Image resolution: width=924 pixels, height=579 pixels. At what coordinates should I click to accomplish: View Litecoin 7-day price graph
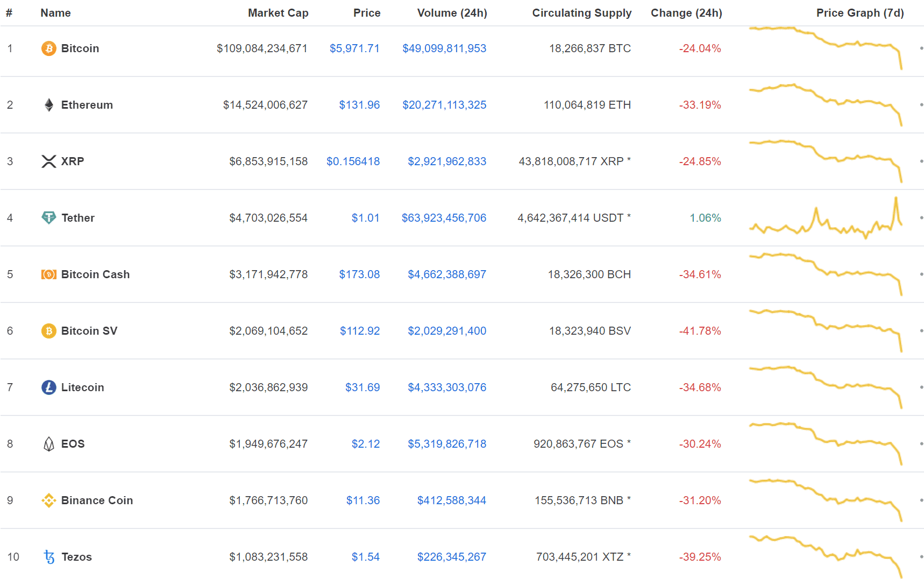[826, 387]
